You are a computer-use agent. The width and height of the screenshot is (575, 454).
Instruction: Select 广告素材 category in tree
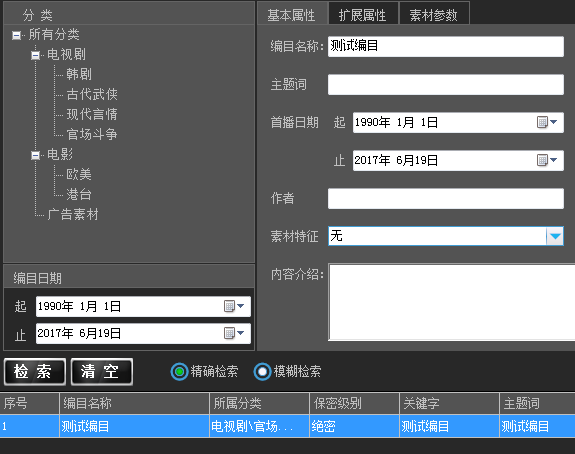(73, 215)
